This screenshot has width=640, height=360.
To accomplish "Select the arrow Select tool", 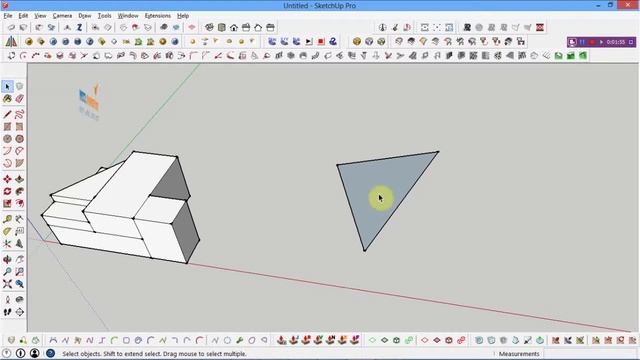I will click(x=7, y=87).
